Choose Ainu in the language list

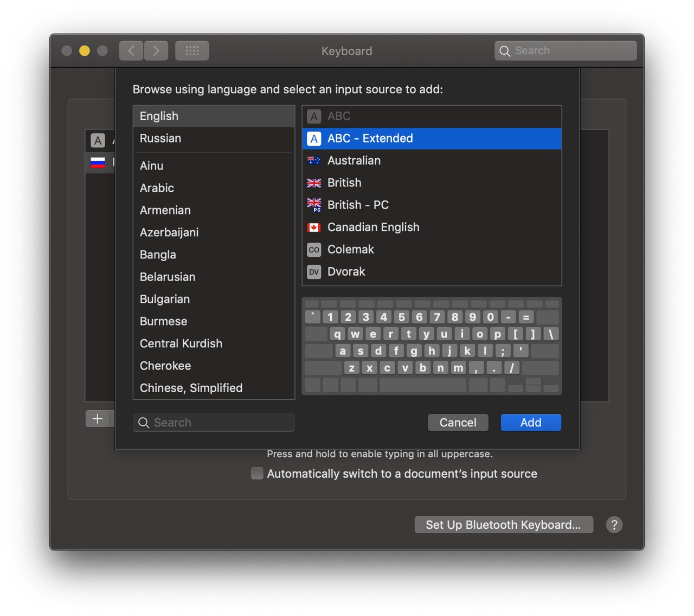214,166
